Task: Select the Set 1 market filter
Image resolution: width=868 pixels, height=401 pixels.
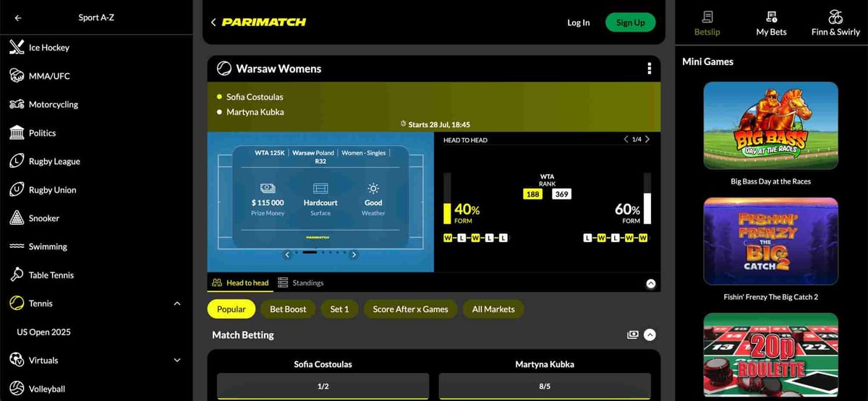Action: (x=339, y=309)
